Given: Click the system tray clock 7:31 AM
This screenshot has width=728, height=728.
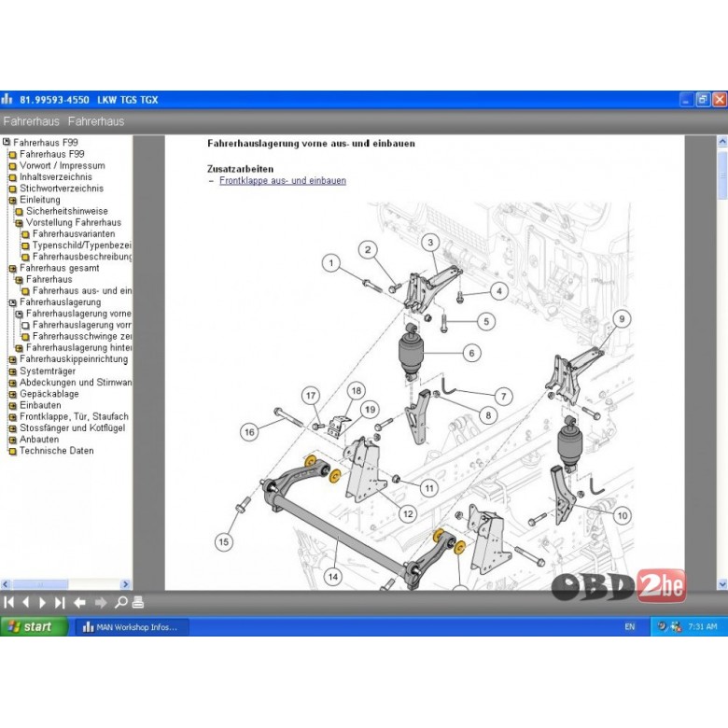Looking at the screenshot, I should click(703, 627).
